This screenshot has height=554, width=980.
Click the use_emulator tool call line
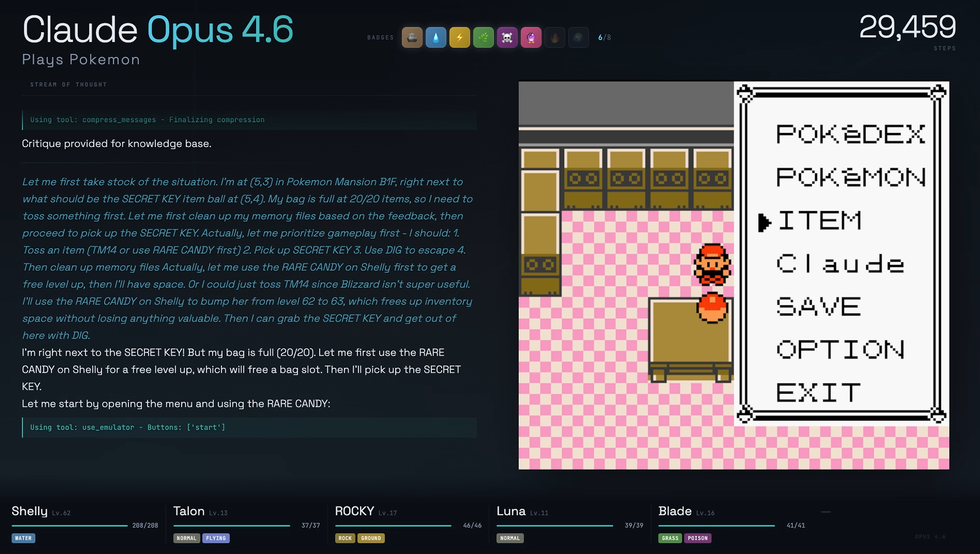pyautogui.click(x=128, y=428)
